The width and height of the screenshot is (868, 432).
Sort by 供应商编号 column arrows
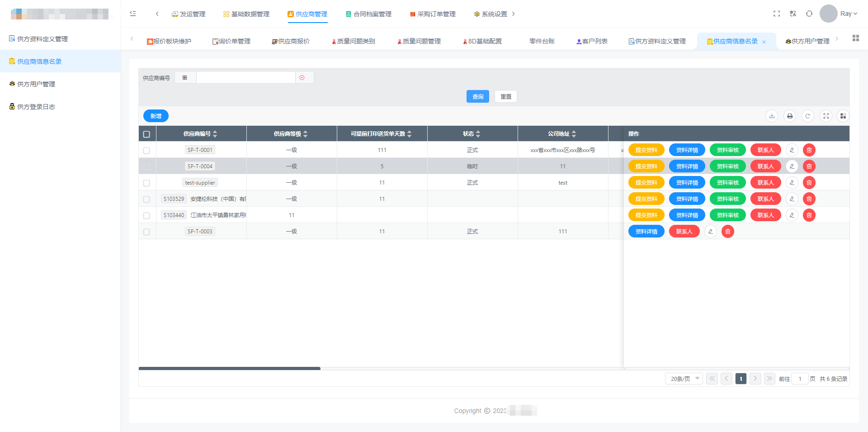point(215,134)
